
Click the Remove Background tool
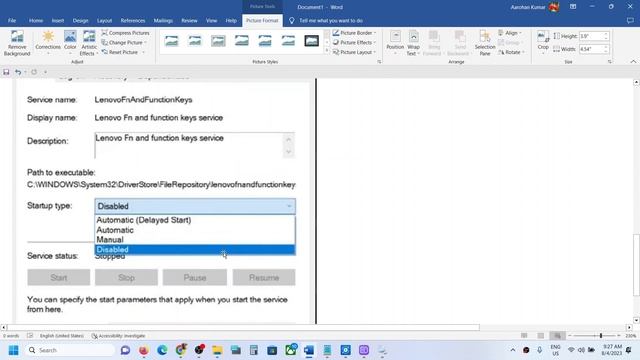tap(17, 42)
